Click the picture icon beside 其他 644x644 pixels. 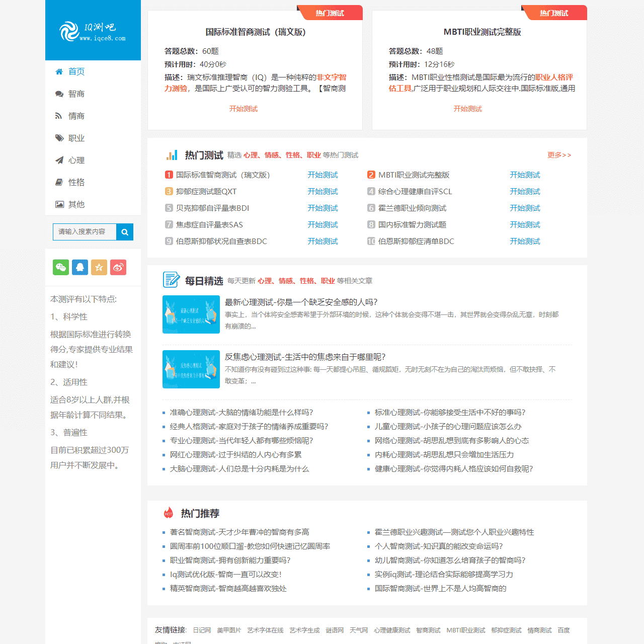(59, 204)
